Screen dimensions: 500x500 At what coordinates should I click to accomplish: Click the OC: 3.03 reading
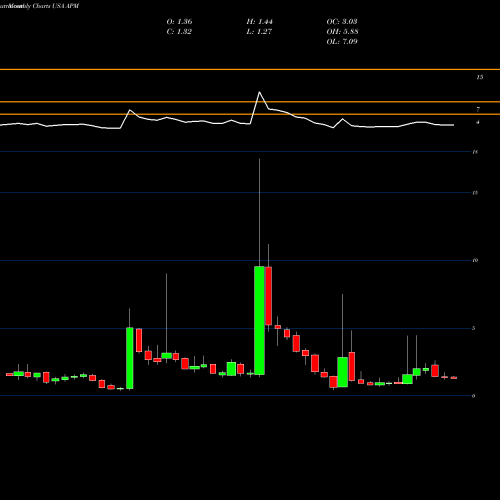pyautogui.click(x=342, y=22)
